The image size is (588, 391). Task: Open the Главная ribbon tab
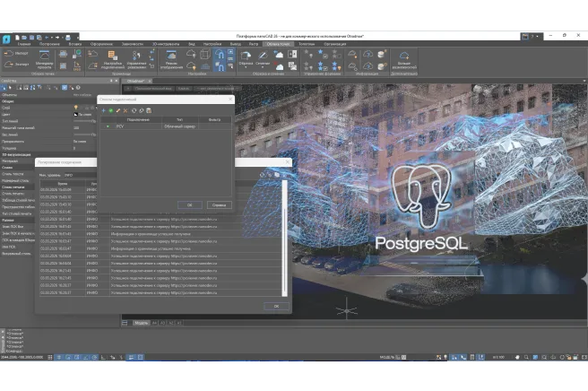click(x=24, y=44)
